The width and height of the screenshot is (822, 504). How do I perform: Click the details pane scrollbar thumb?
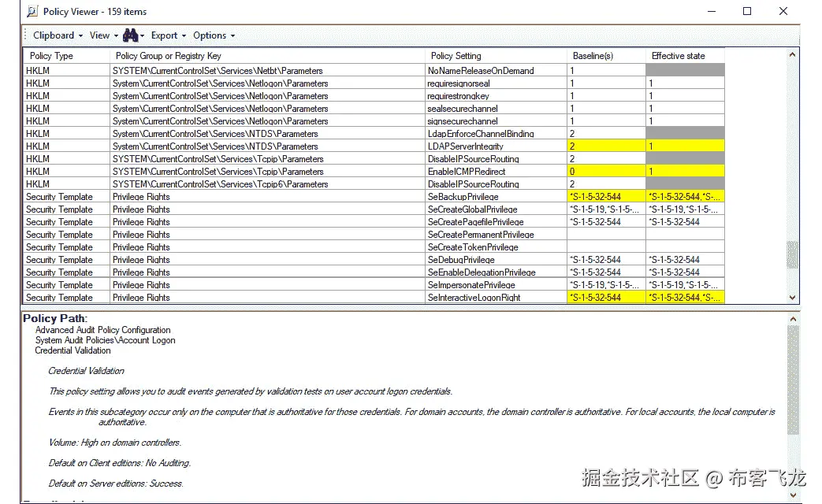[793, 380]
